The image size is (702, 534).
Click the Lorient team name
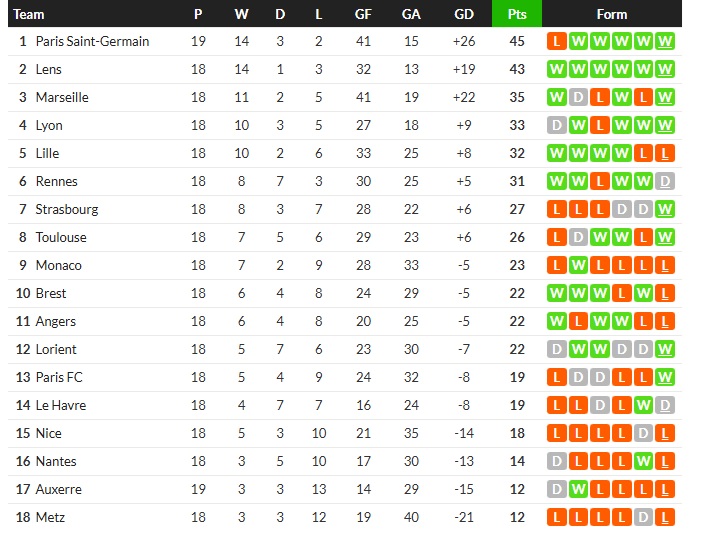pos(56,349)
